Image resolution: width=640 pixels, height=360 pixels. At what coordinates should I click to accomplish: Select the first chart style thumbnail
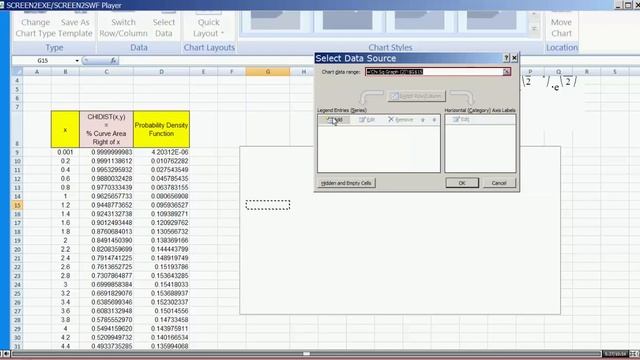276,21
